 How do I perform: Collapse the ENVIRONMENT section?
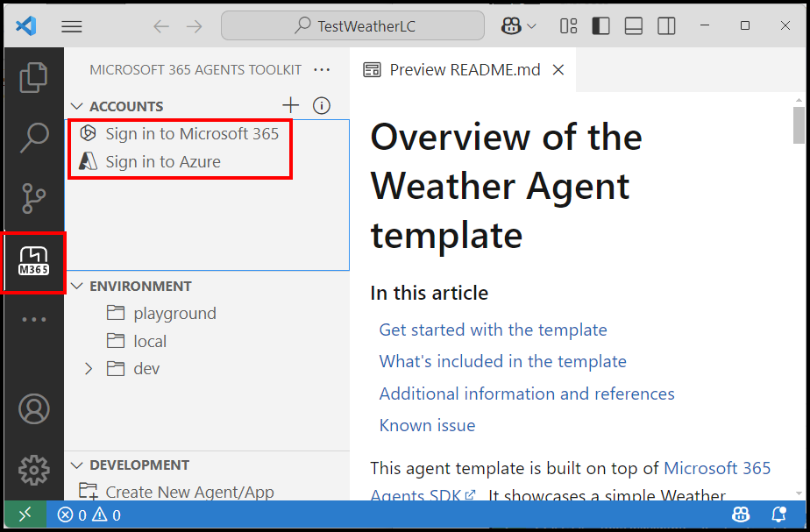pyautogui.click(x=76, y=286)
